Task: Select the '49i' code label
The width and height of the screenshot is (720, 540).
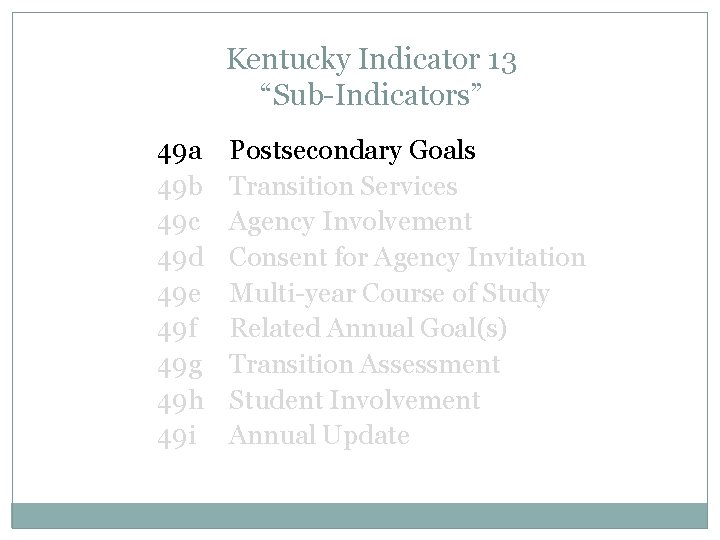Action: [175, 436]
